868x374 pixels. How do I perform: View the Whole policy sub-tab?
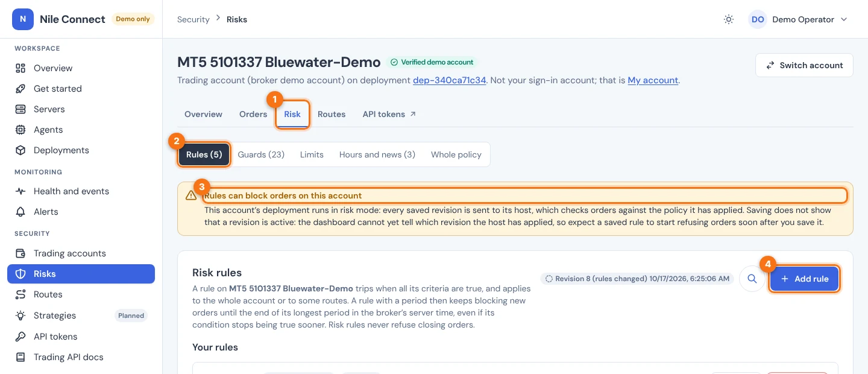456,154
